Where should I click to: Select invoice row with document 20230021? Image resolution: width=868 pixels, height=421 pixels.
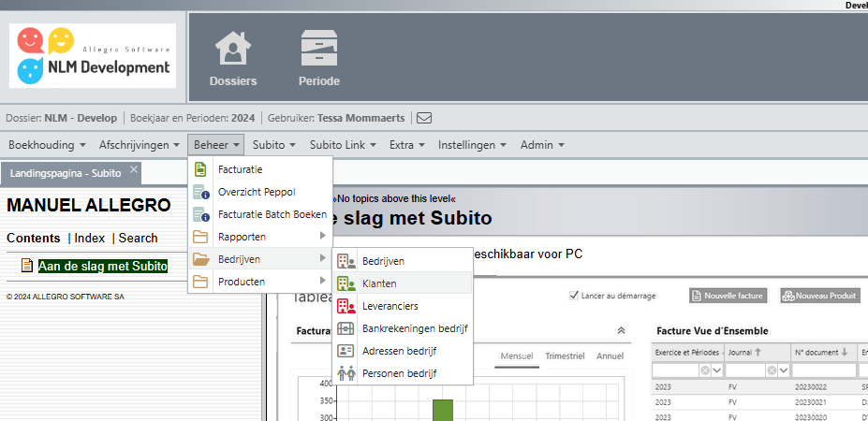point(759,402)
